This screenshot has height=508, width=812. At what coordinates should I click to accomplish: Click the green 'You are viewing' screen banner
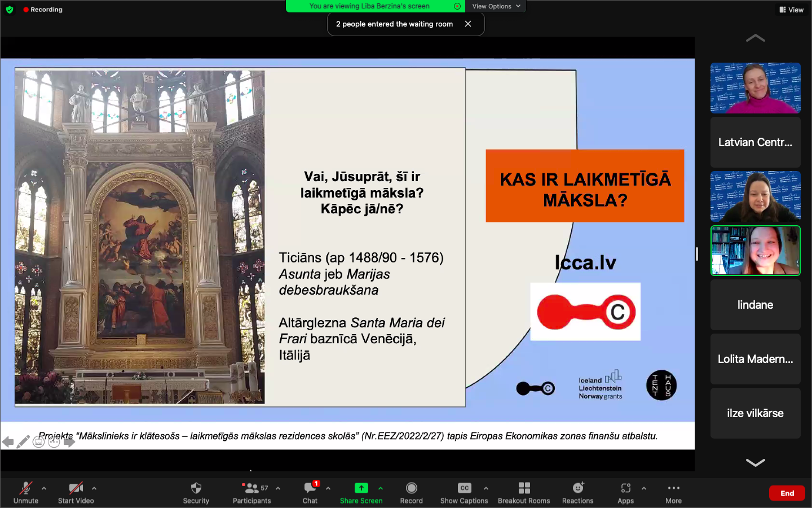coord(375,6)
